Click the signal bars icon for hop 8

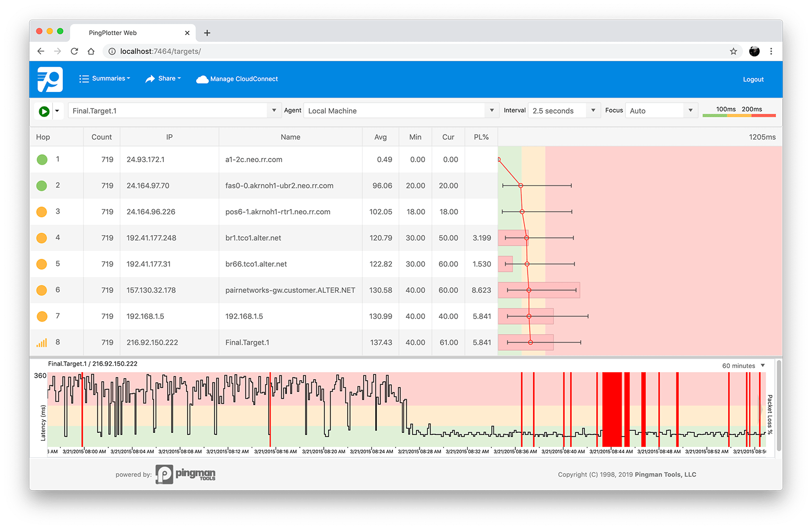[42, 343]
